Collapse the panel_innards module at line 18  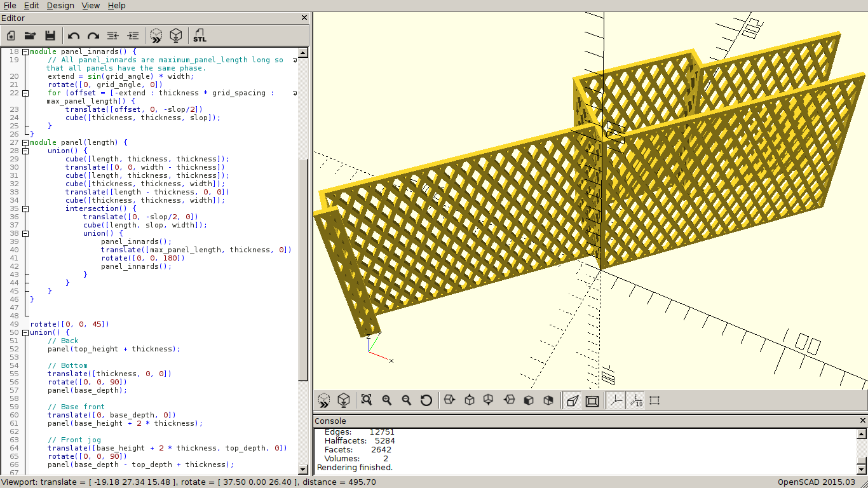pyautogui.click(x=25, y=51)
